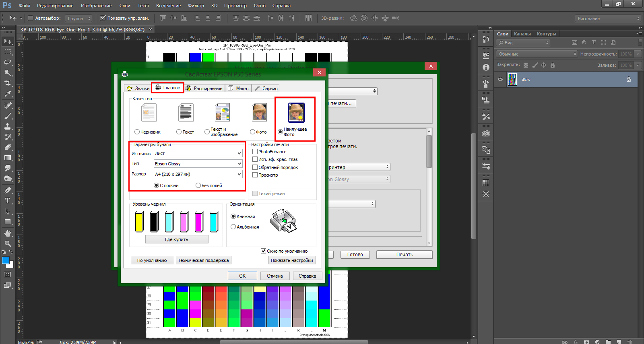
Task: Switch to the Каналы panel tab
Action: point(522,34)
